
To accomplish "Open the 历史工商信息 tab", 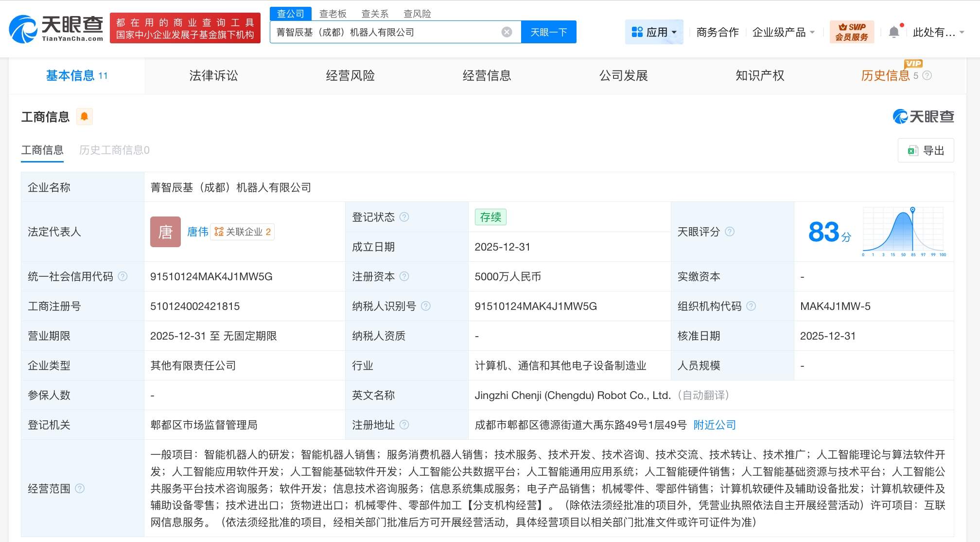I will 113,150.
